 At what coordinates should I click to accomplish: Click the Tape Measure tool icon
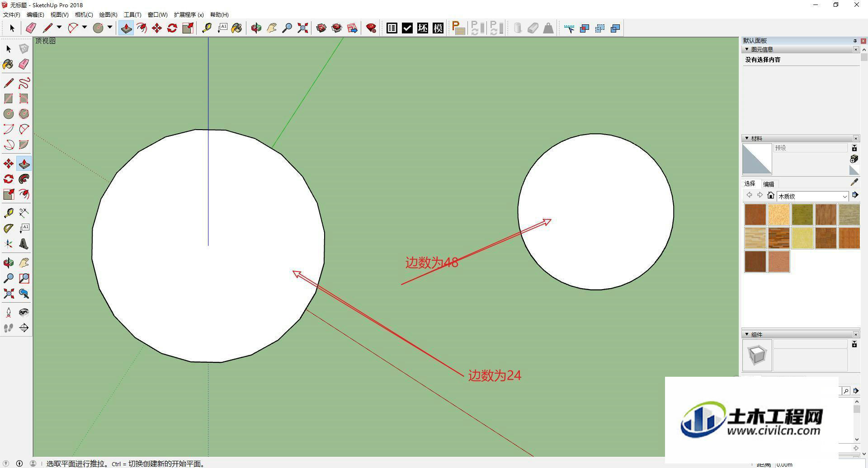[x=207, y=28]
